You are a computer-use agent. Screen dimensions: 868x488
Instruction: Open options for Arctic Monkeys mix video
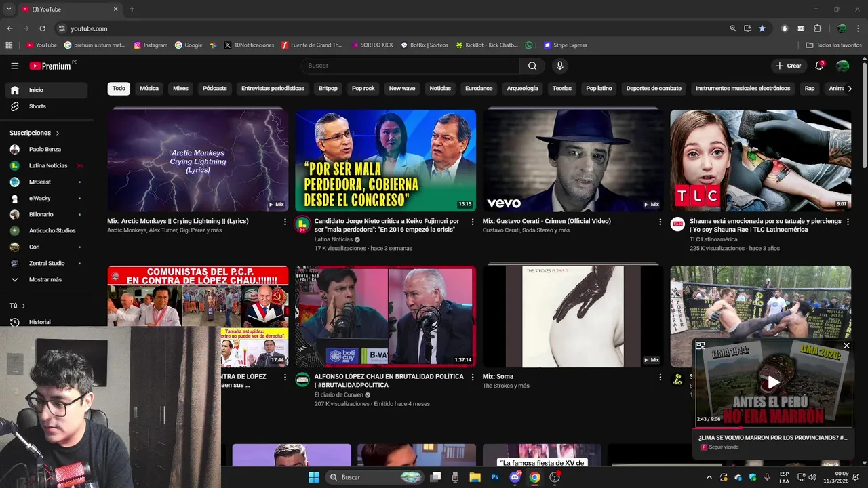pos(285,222)
